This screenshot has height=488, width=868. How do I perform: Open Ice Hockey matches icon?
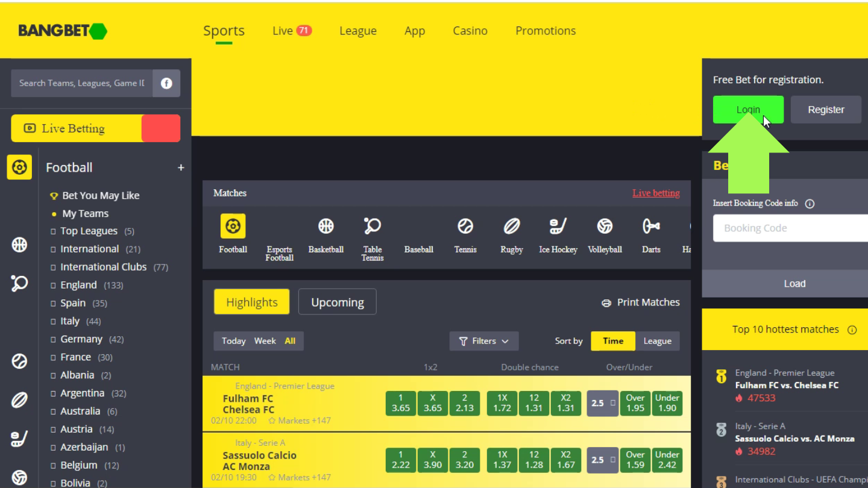click(x=558, y=227)
